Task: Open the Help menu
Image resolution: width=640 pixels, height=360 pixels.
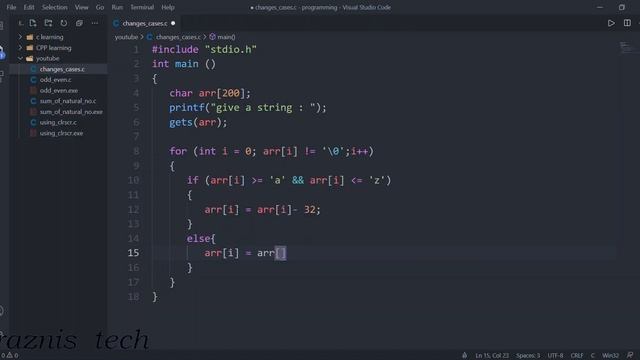Action: pyautogui.click(x=168, y=7)
